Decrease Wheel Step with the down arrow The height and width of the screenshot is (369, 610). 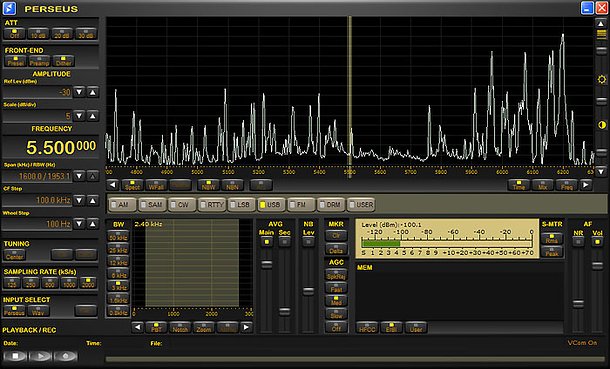click(x=79, y=224)
